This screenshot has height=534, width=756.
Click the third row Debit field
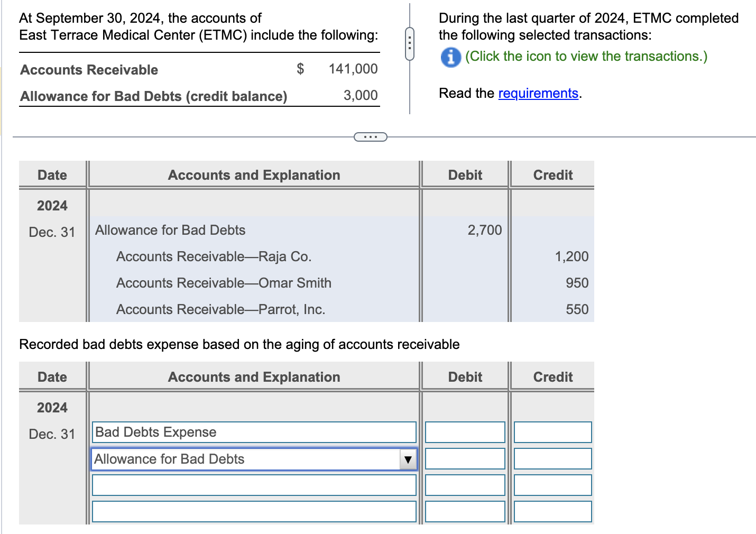[x=465, y=485]
